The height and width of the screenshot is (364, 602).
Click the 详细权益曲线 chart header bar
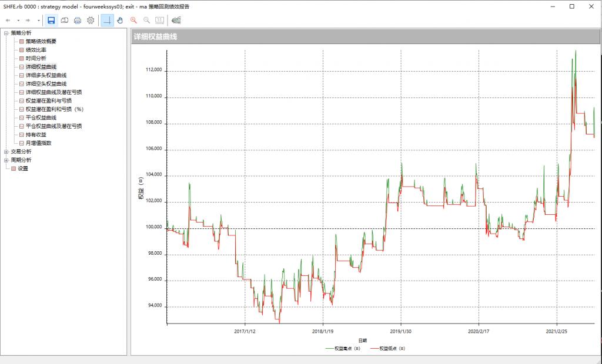tap(365, 37)
